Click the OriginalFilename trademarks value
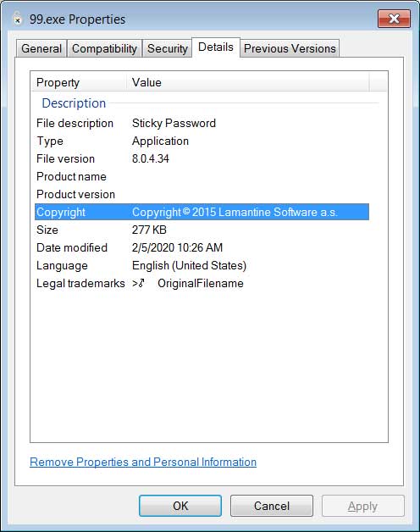Viewport: 420px width, 532px height. (x=188, y=283)
